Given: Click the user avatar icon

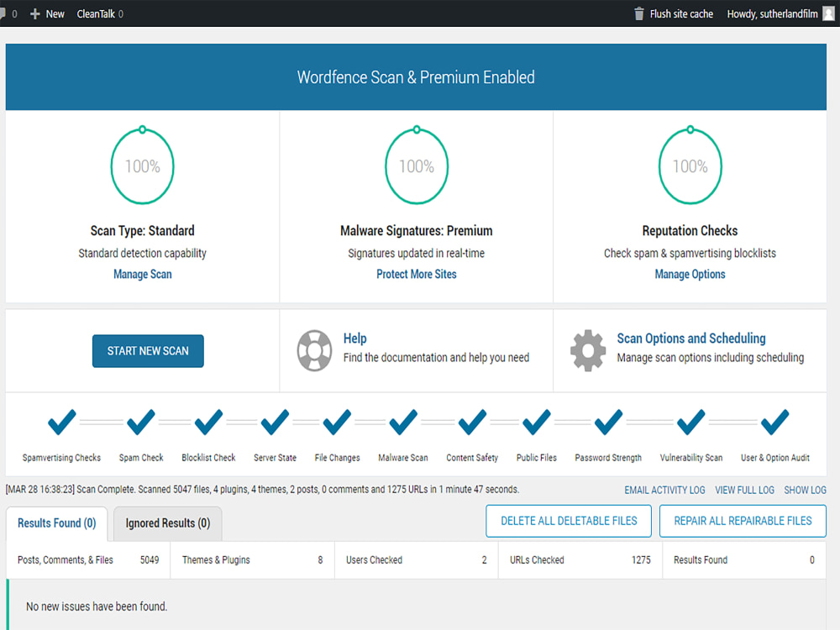Looking at the screenshot, I should coord(828,14).
